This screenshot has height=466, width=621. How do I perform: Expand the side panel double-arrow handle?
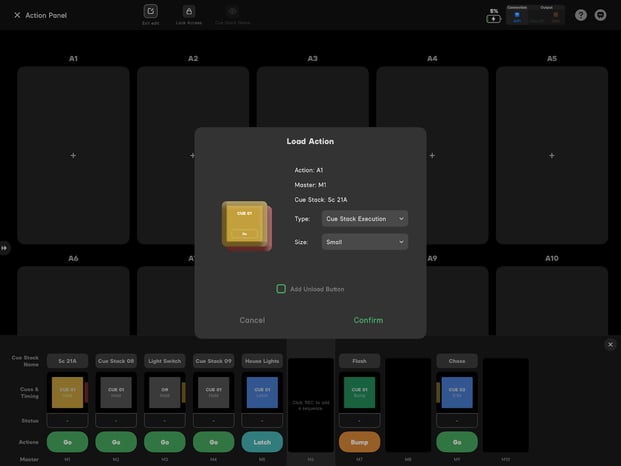pyautogui.click(x=4, y=248)
